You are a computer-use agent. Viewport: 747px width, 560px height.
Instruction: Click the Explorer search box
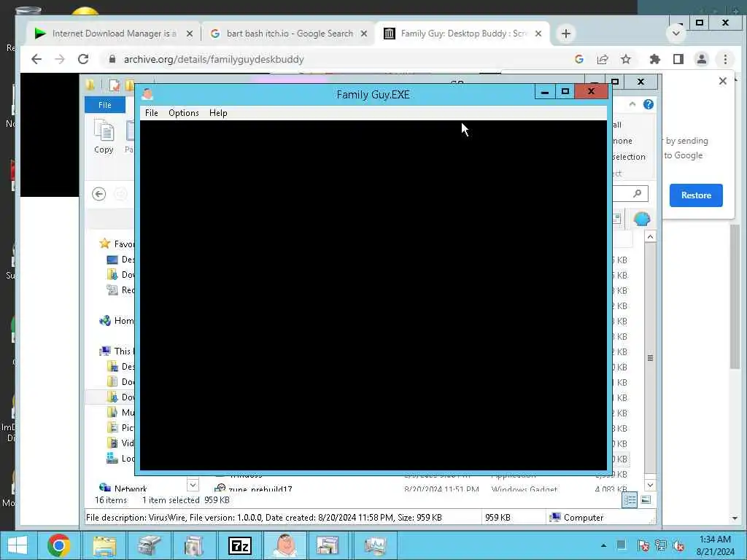coord(630,193)
